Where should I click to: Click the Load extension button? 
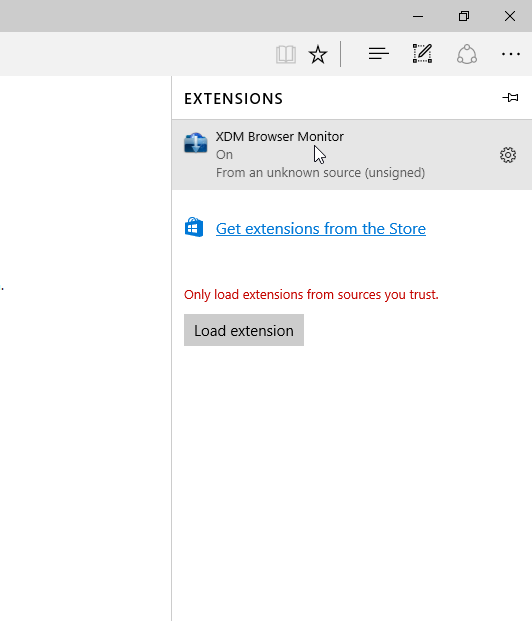(244, 330)
